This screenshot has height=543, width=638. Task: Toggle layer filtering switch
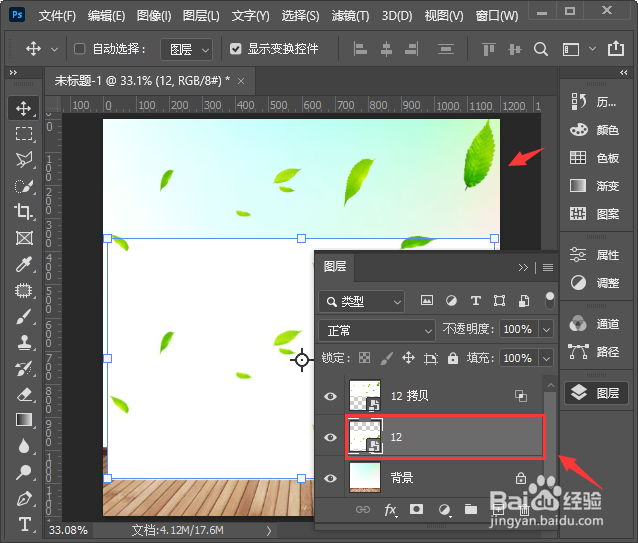[x=550, y=301]
